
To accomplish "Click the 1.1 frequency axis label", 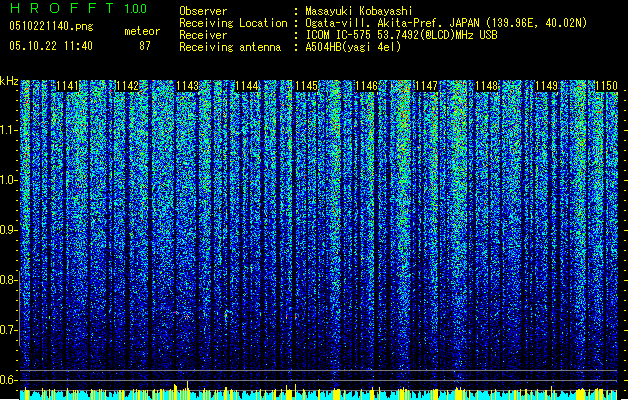I will [x=9, y=130].
